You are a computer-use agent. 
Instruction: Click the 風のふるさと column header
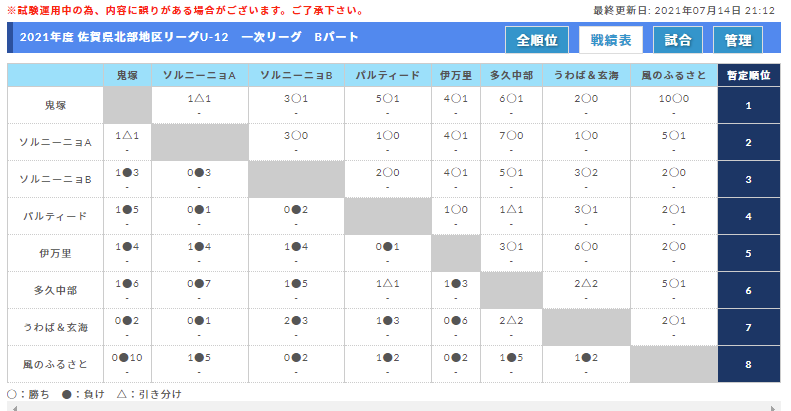click(x=673, y=75)
